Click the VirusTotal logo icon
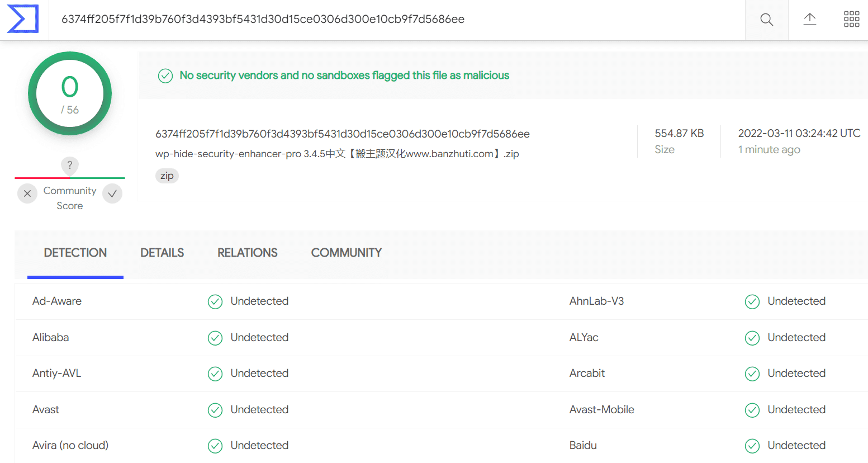The image size is (868, 463). [23, 19]
